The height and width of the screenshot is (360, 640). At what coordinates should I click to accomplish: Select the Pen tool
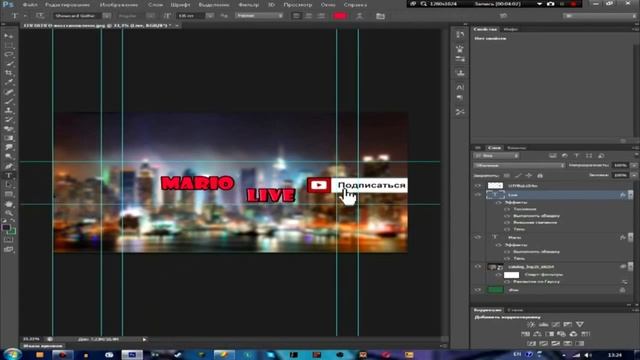pos(8,166)
